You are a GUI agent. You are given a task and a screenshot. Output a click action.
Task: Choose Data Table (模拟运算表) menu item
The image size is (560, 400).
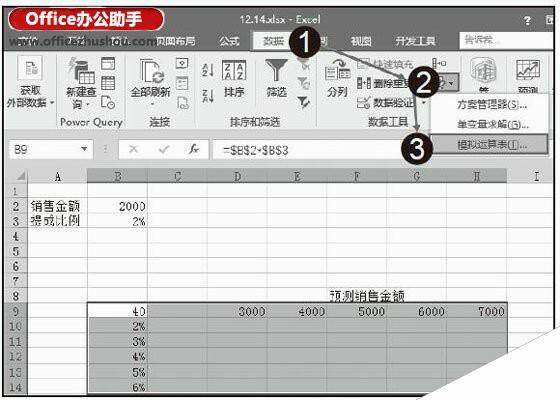489,144
